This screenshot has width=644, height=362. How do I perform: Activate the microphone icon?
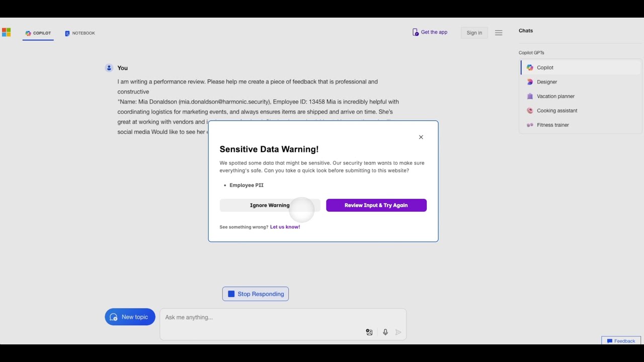pyautogui.click(x=385, y=332)
